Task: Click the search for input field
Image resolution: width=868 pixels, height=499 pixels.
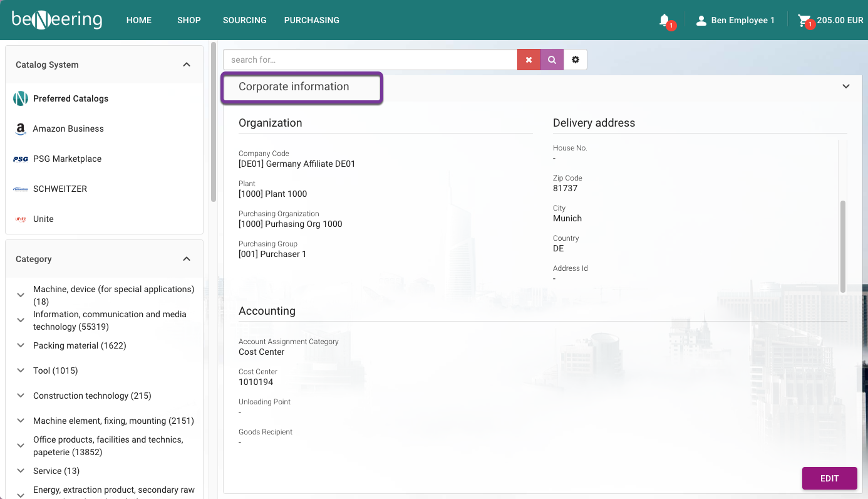Action: tap(369, 60)
